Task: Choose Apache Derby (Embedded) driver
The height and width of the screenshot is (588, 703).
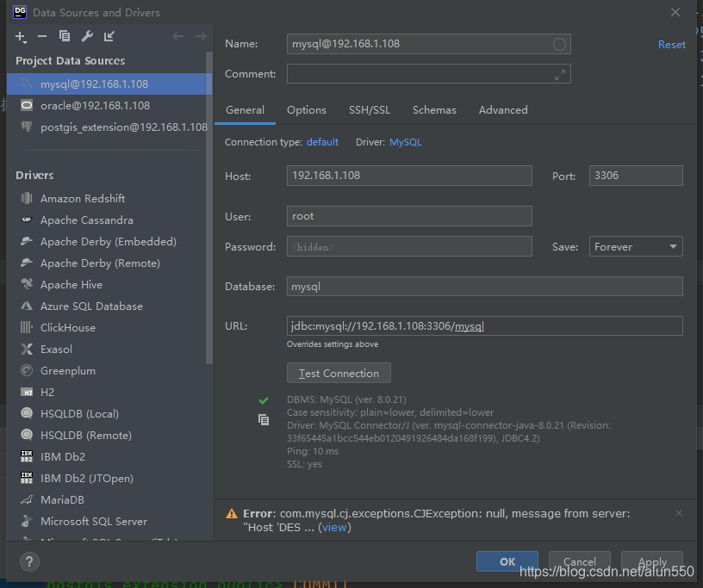Action: pos(106,242)
